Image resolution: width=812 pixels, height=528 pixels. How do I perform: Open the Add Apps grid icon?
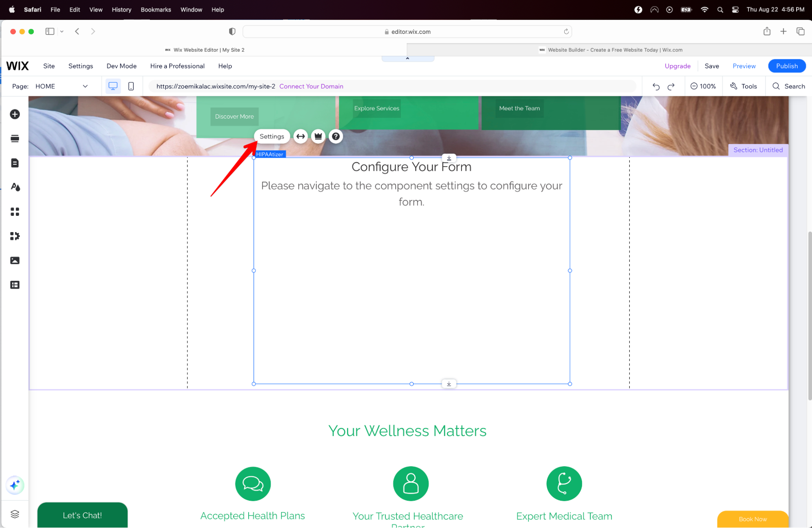pos(15,212)
